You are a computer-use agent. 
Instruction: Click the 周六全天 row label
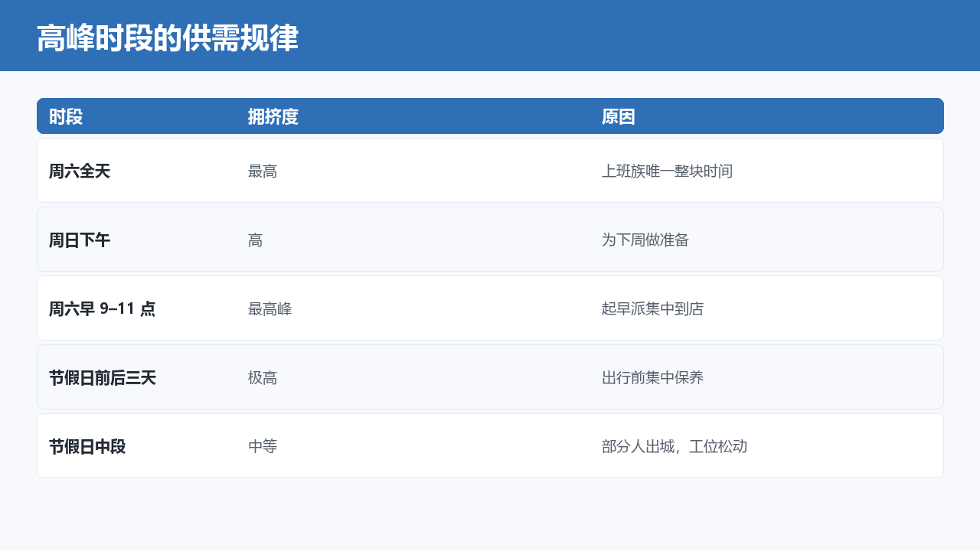[80, 171]
